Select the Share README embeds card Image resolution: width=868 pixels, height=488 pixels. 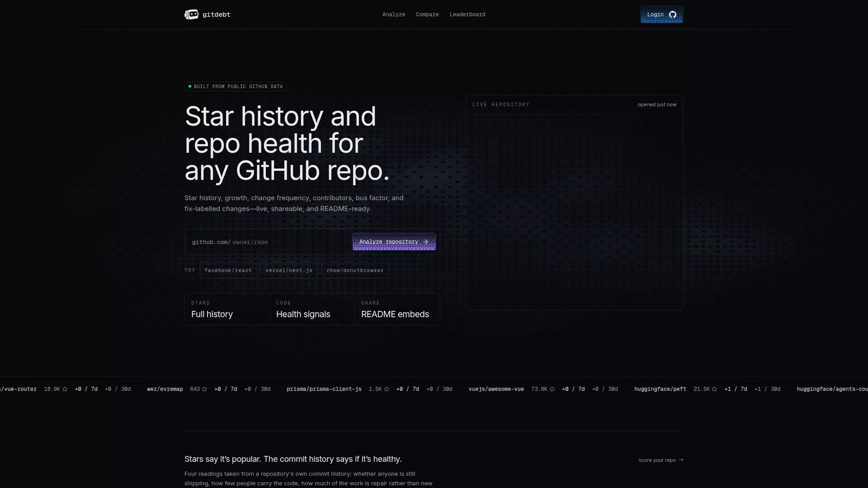pos(397,309)
